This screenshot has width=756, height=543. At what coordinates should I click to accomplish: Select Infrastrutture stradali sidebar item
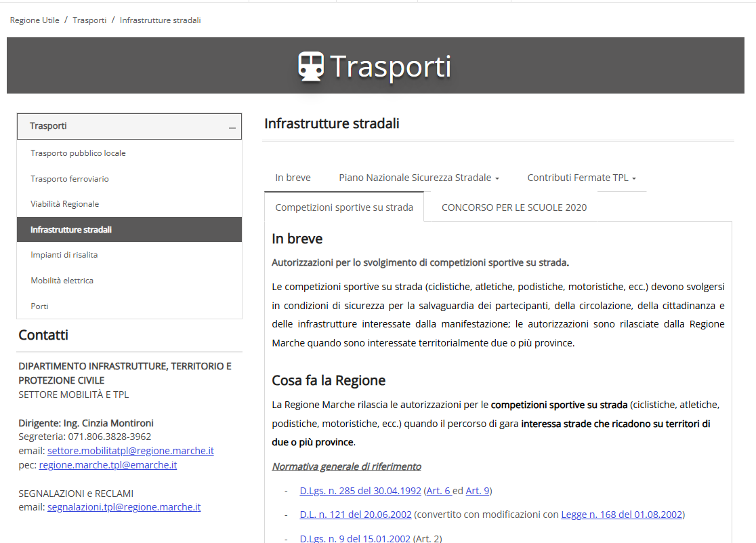point(129,230)
